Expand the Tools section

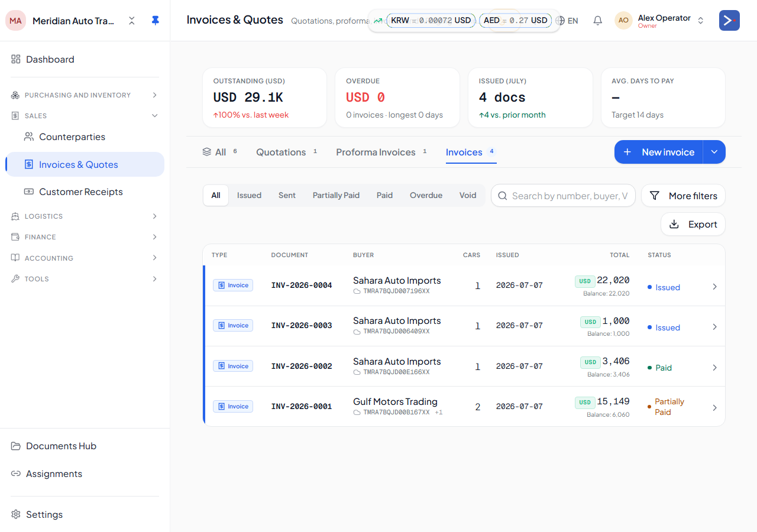85,279
